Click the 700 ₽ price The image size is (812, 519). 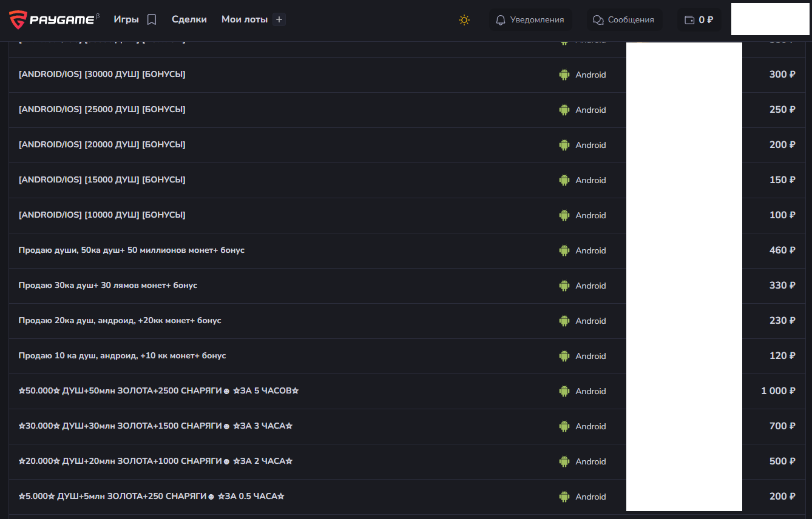point(782,426)
